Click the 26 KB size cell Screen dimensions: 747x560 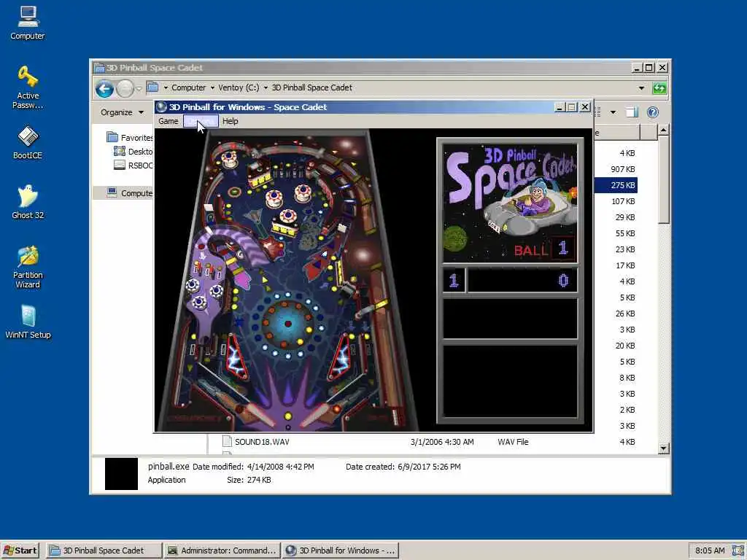tap(625, 314)
